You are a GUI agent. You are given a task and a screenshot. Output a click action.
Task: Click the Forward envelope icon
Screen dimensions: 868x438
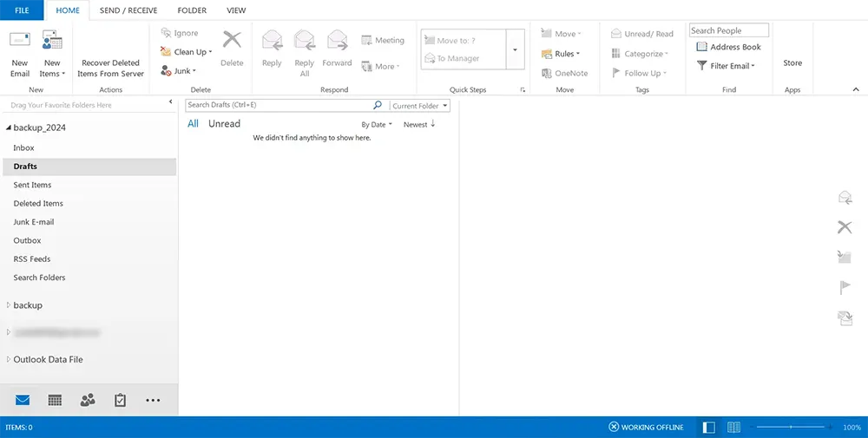337,41
